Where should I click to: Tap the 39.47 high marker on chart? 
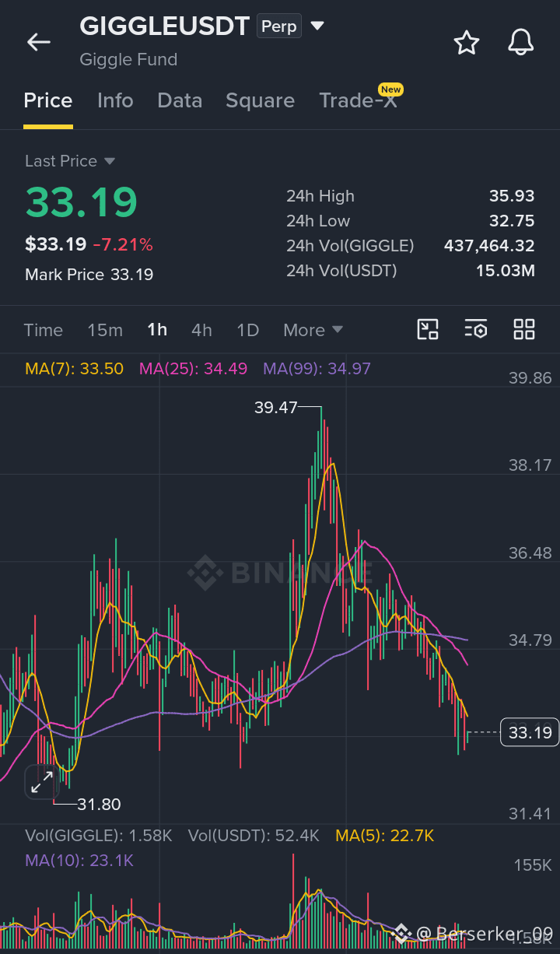pyautogui.click(x=276, y=407)
